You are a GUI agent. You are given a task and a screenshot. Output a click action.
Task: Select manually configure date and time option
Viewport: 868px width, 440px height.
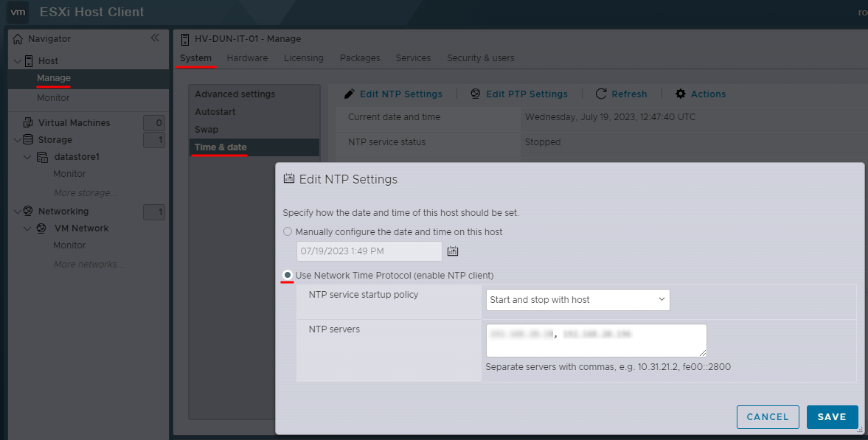point(288,231)
